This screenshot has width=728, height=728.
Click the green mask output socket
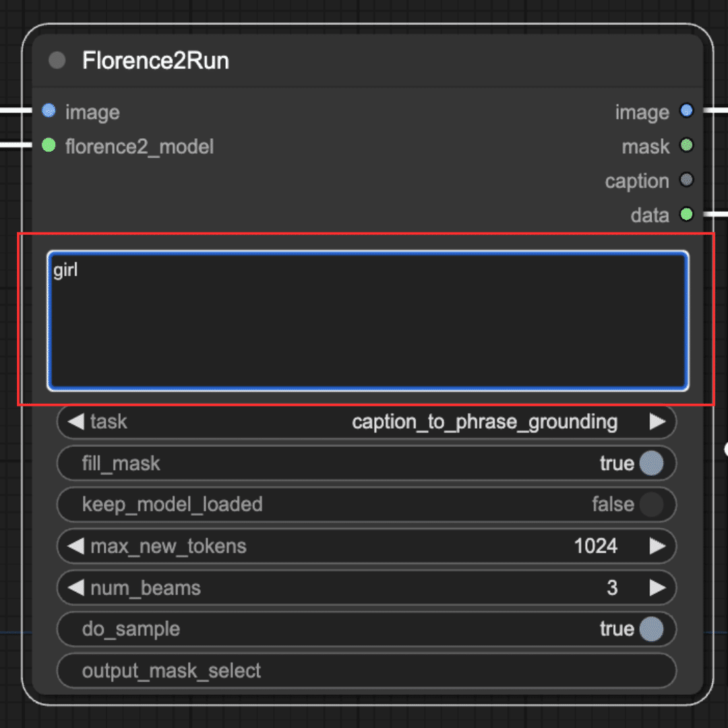[686, 146]
